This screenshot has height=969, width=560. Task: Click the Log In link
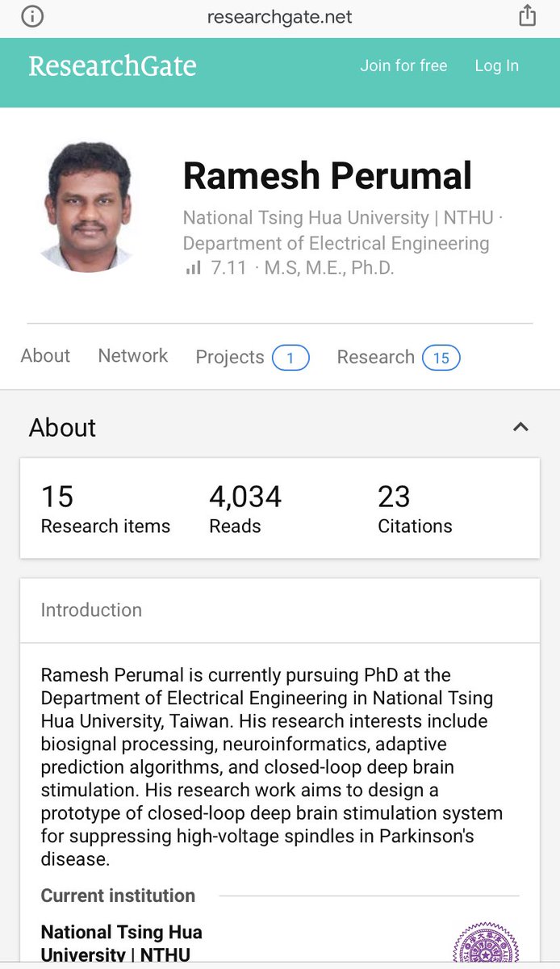(496, 66)
